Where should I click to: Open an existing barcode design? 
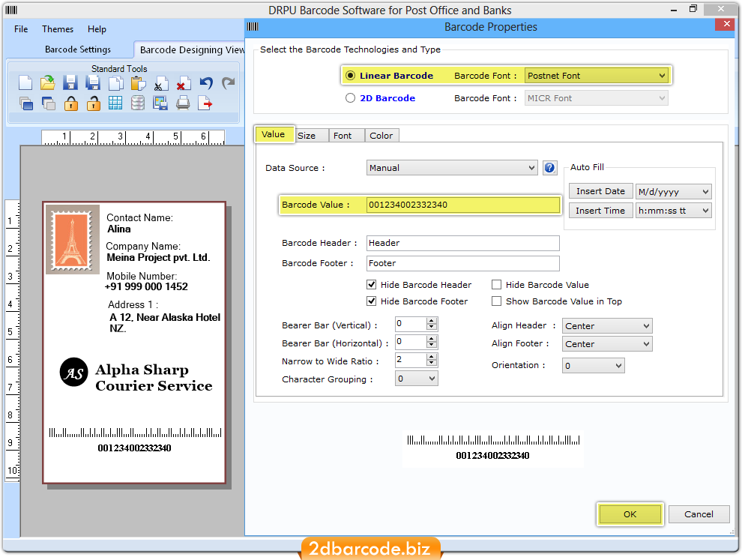[x=48, y=83]
